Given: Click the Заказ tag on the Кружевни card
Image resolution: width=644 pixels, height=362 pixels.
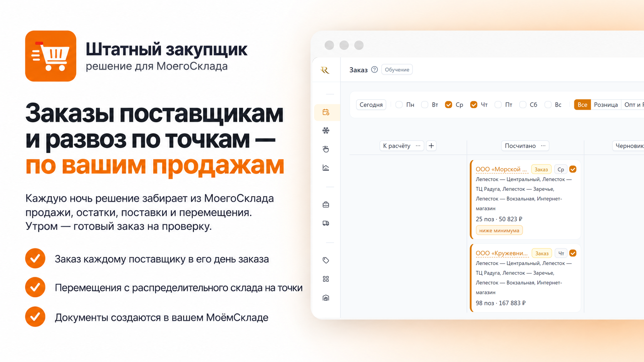Looking at the screenshot, I should click(x=542, y=253).
